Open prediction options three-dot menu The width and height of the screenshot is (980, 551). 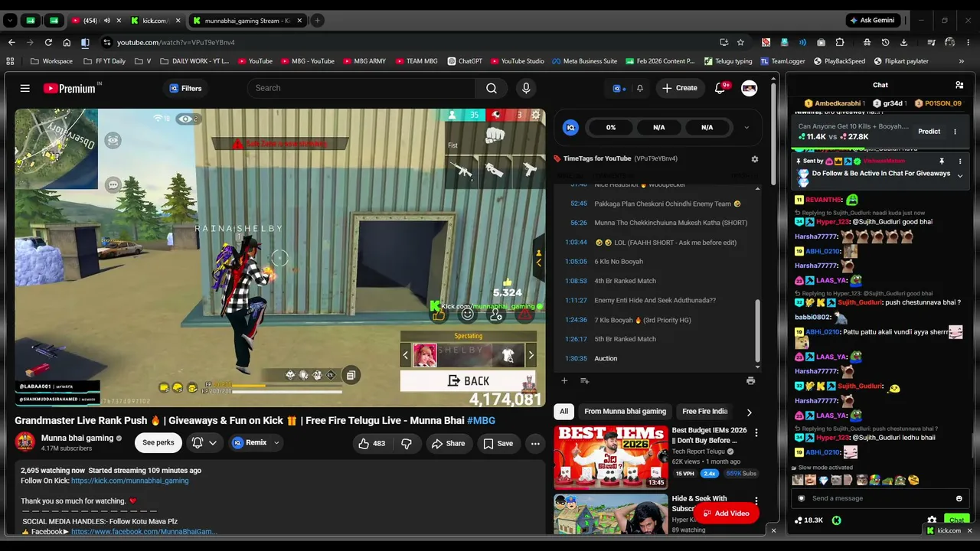955,132
